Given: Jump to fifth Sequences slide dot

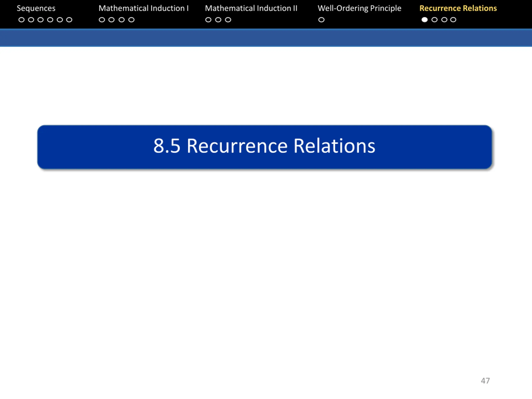Looking at the screenshot, I should (60, 20).
